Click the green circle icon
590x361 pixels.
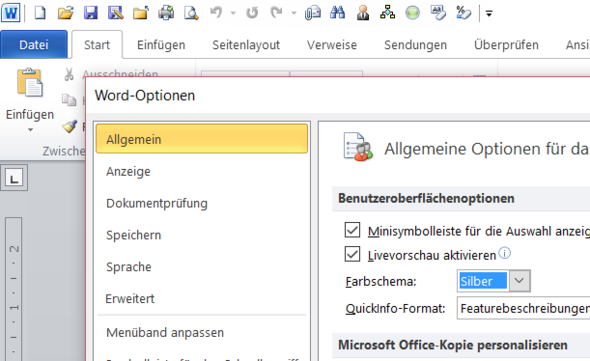(x=412, y=14)
